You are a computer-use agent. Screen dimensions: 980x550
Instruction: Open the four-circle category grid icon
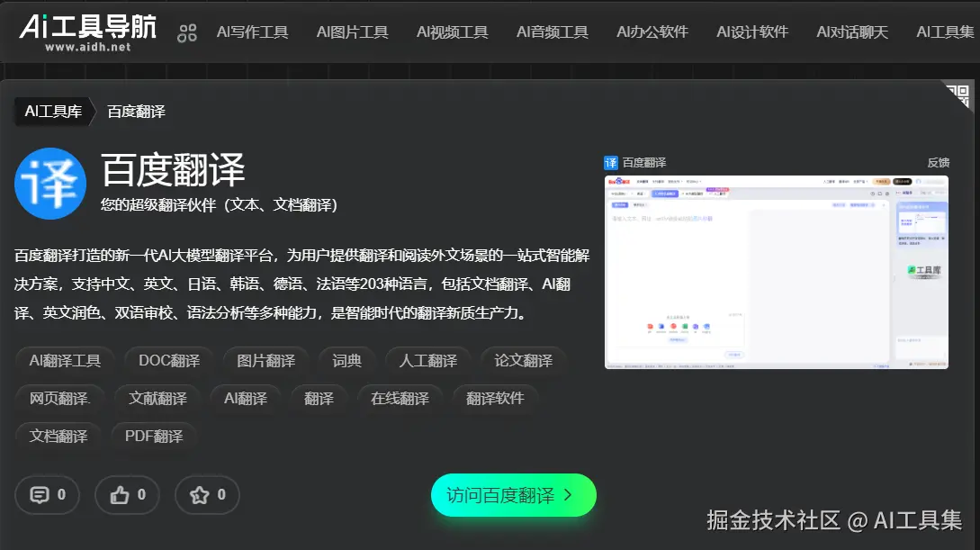[187, 32]
